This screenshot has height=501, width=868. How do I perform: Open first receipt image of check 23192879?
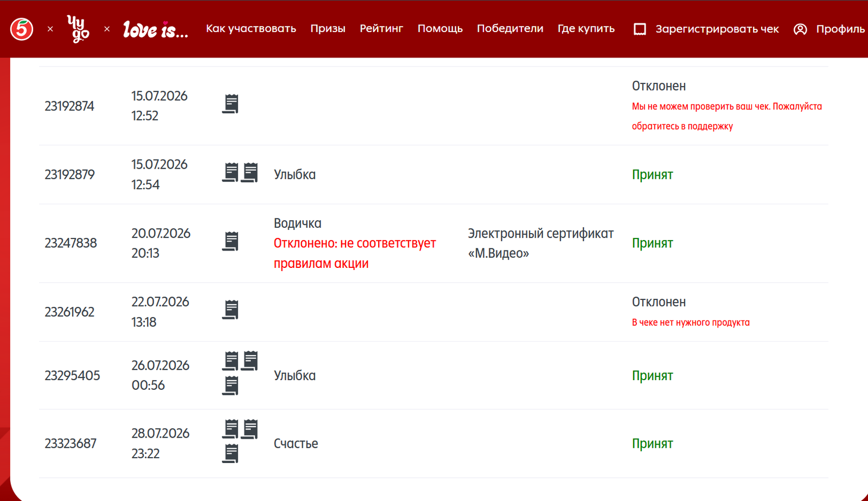pos(231,172)
